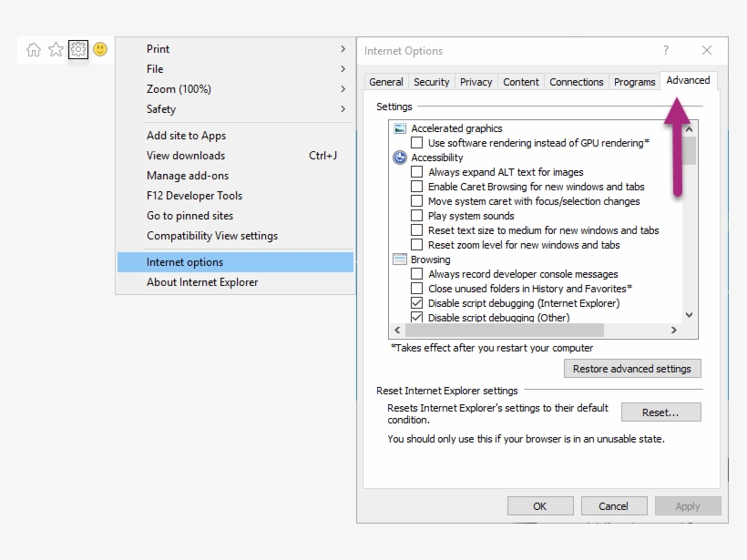Click the Browsing heading text

[431, 259]
